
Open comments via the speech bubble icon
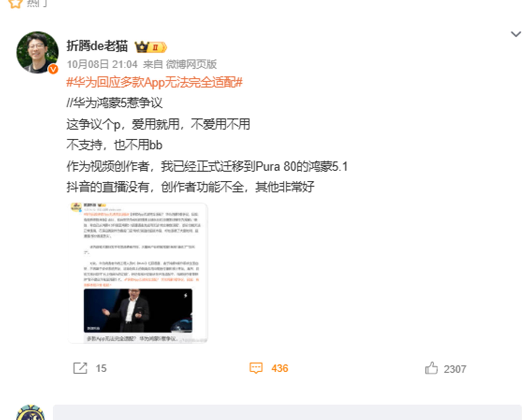tap(256, 368)
